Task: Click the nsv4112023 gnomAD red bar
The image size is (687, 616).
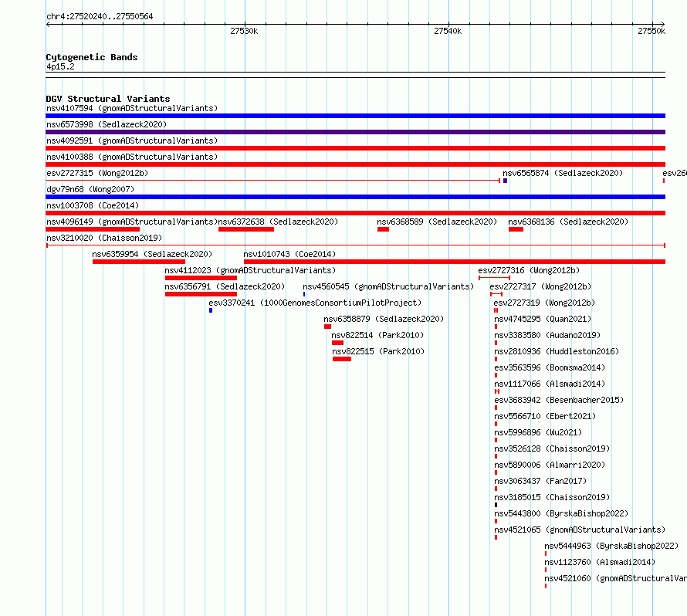Action: click(201, 278)
